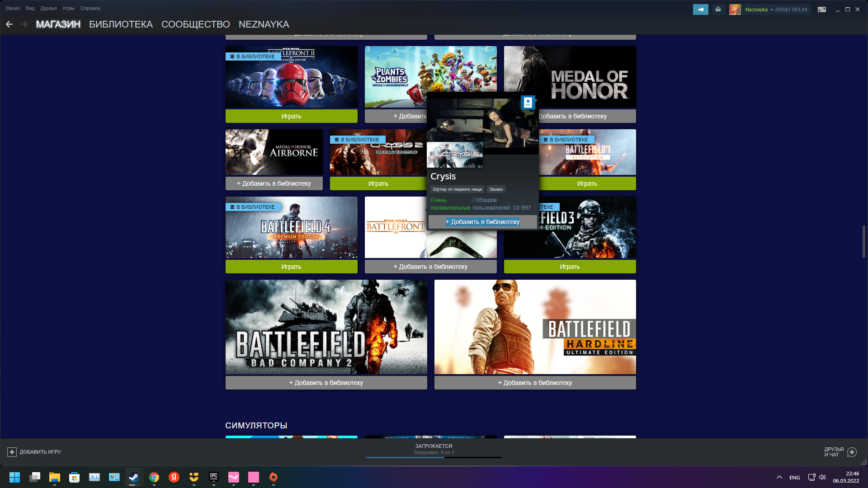Open the announcements megaphone icon
Viewport: 868px width, 488px height.
point(700,9)
